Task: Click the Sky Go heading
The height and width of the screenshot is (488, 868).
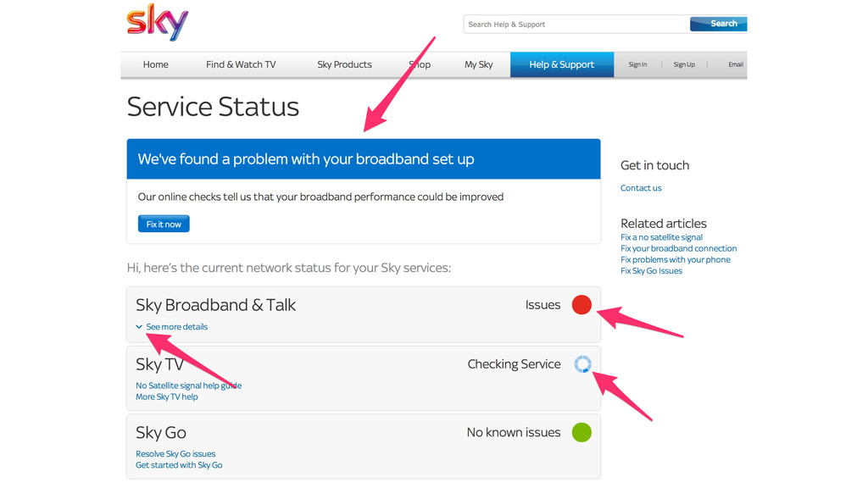Action: pyautogui.click(x=161, y=433)
